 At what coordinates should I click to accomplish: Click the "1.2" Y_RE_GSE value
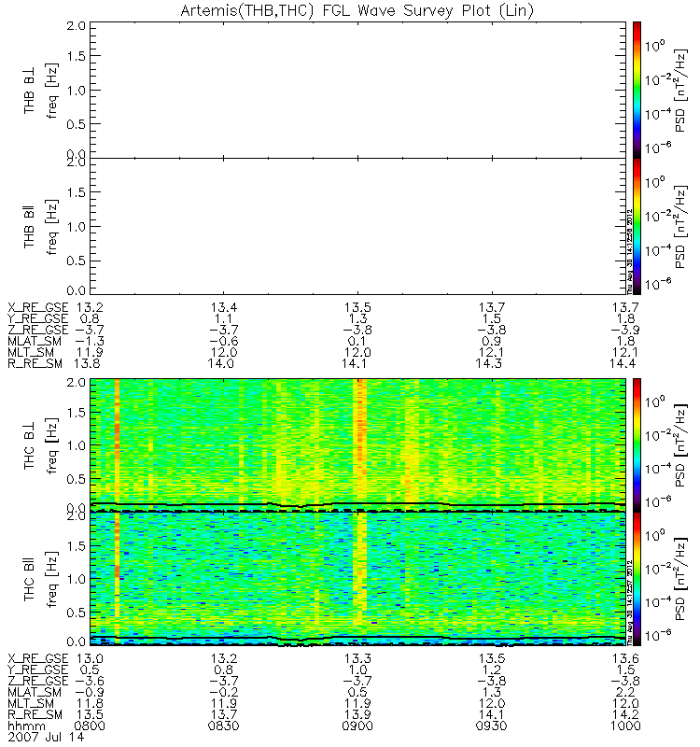coord(492,669)
